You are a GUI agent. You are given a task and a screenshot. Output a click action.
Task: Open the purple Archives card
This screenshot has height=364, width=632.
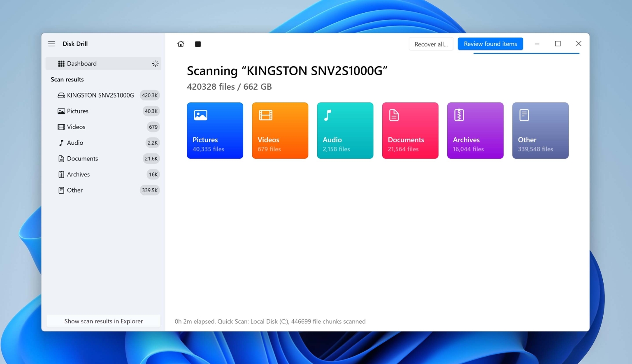click(x=475, y=130)
